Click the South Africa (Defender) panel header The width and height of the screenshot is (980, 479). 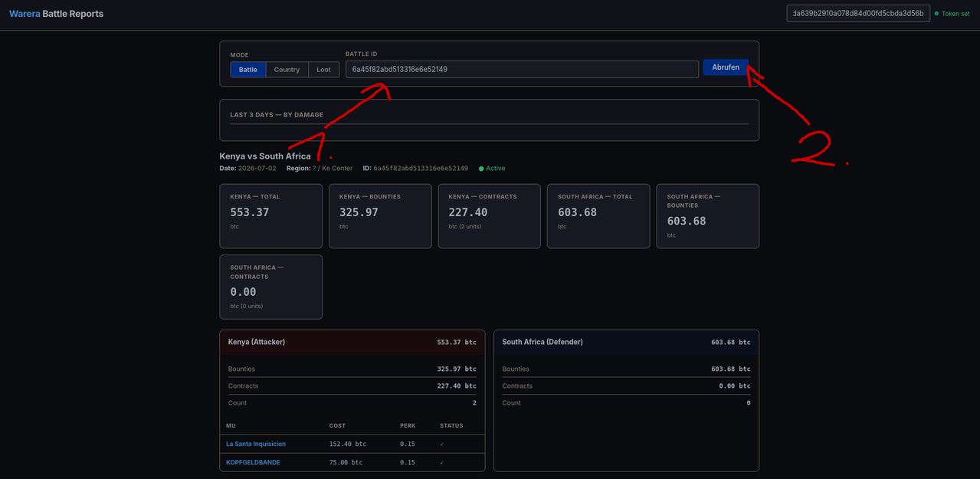coord(626,342)
